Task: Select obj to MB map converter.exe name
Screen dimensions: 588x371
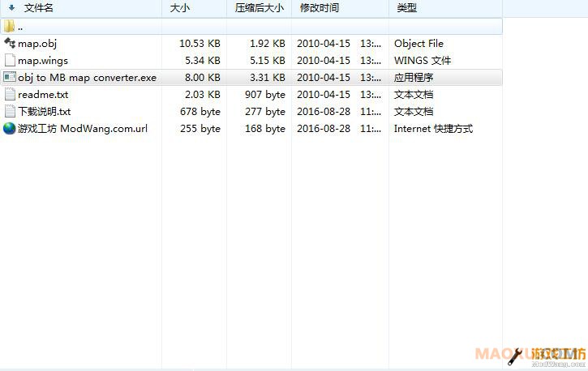Action: point(87,78)
